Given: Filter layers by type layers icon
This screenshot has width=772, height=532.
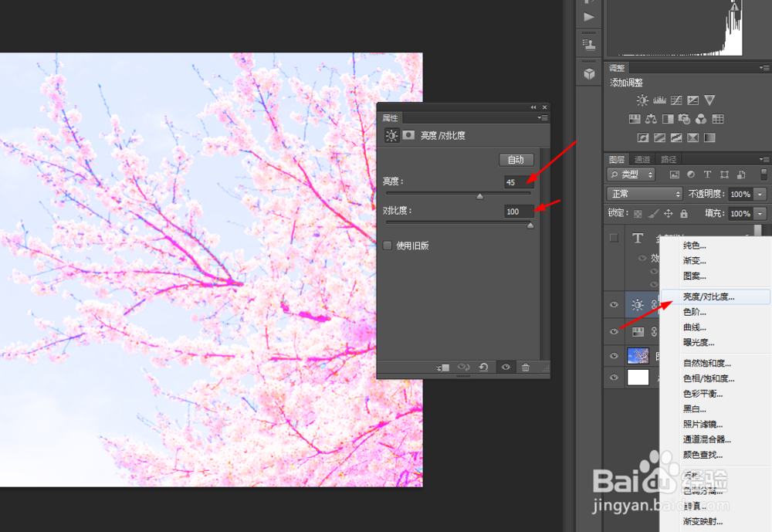Looking at the screenshot, I should pyautogui.click(x=707, y=175).
